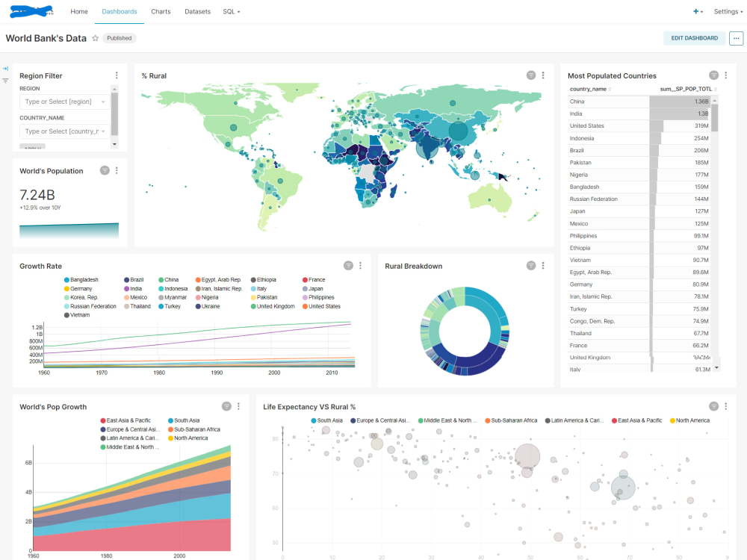Open the Life Expectancy VS Rural % chart menu
The width and height of the screenshot is (747, 560).
(725, 407)
